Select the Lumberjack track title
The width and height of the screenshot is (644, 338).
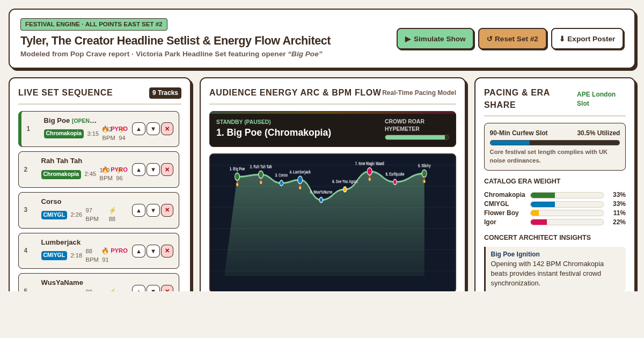coord(61,243)
